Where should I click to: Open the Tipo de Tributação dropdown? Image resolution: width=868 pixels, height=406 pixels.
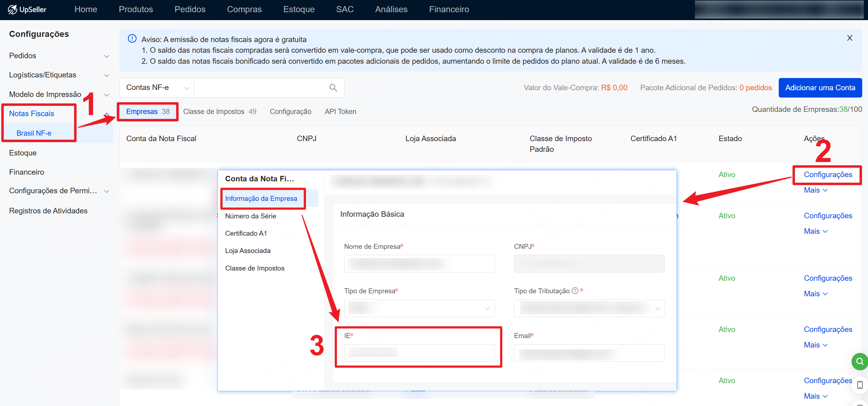tap(589, 308)
